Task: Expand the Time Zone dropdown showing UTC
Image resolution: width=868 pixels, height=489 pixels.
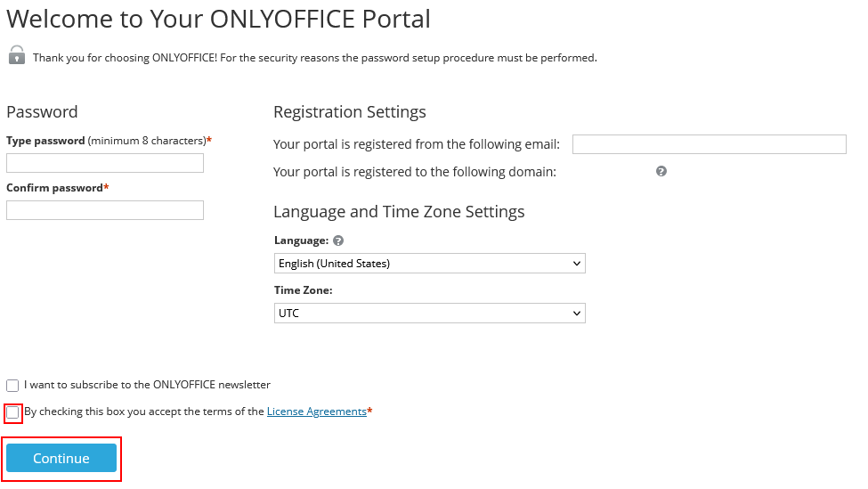Action: (x=429, y=314)
